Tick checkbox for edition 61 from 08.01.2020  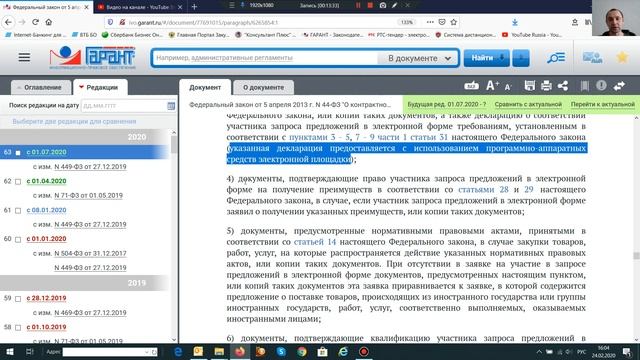pos(18,211)
